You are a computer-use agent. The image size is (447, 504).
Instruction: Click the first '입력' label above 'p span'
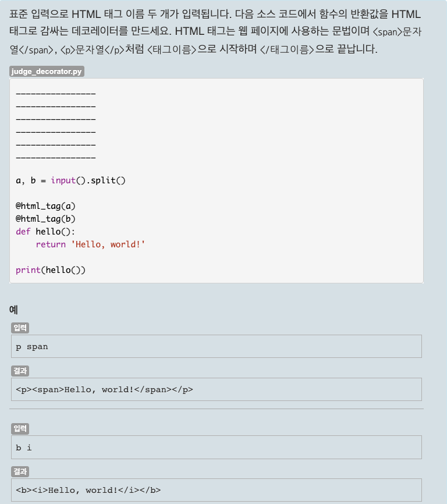20,328
